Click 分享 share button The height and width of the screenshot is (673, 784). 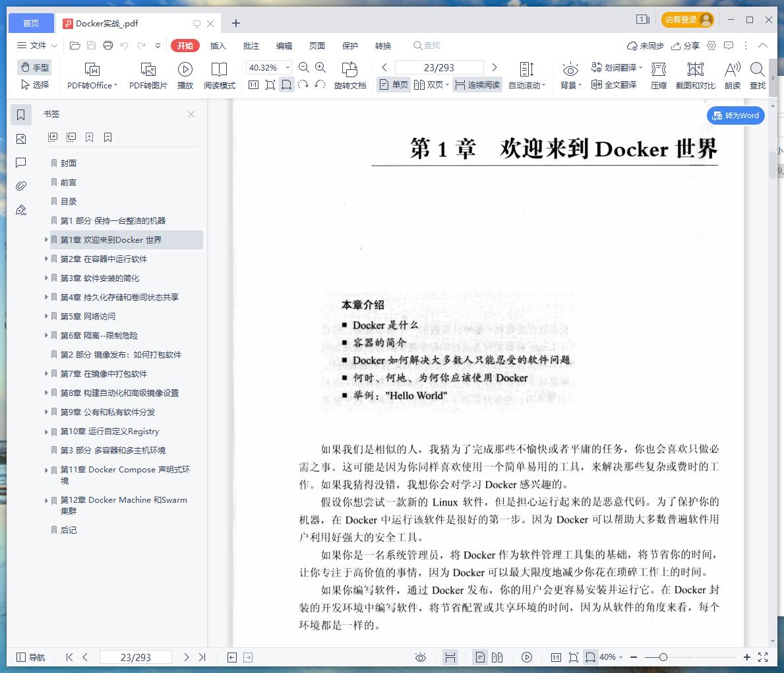click(686, 46)
